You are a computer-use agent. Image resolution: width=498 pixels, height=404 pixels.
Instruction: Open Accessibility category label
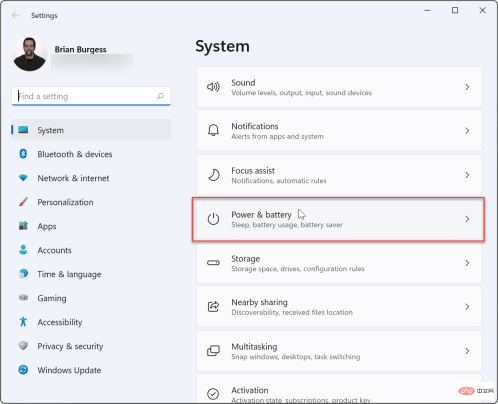point(60,322)
